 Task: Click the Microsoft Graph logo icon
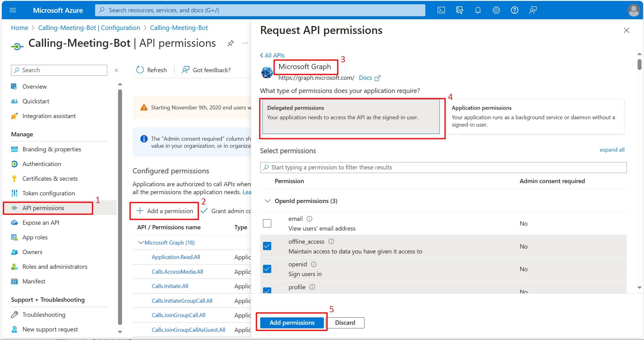click(x=267, y=72)
